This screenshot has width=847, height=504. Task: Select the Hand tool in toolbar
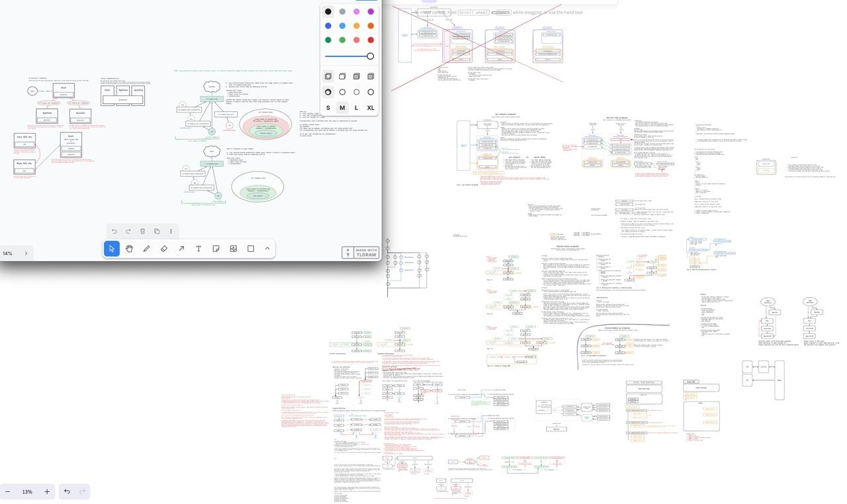pos(129,249)
